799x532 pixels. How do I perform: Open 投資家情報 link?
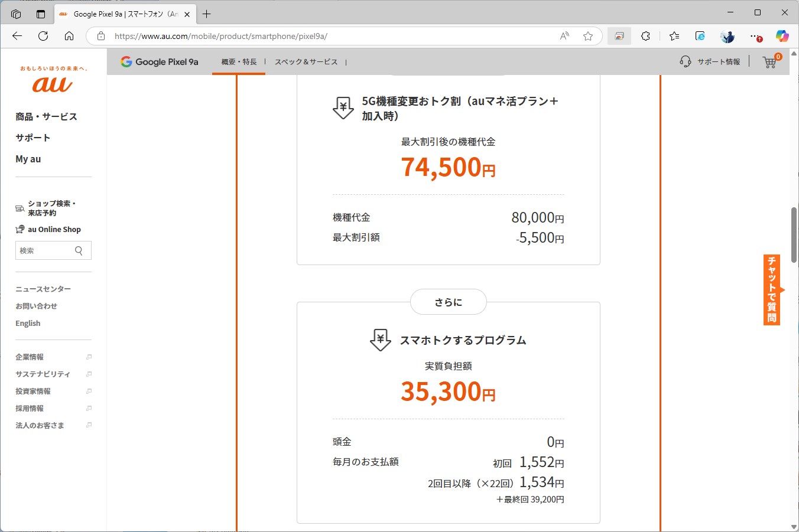(33, 391)
